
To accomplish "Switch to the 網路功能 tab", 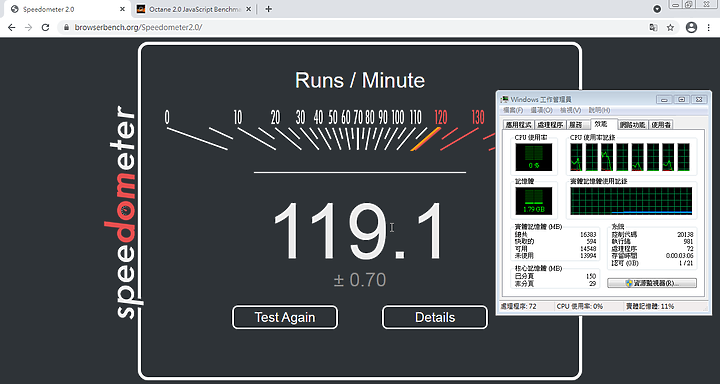I will tap(633, 125).
